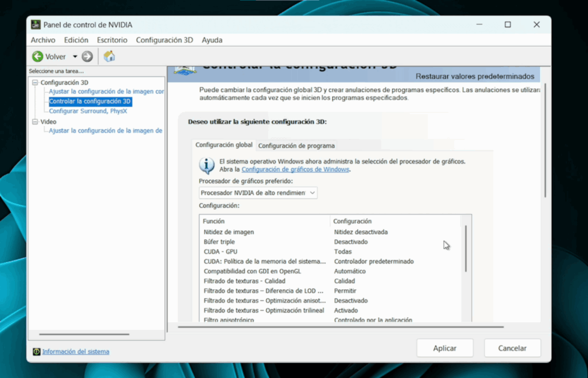Image resolution: width=588 pixels, height=378 pixels.
Task: Click the system information icon
Action: [x=36, y=352]
